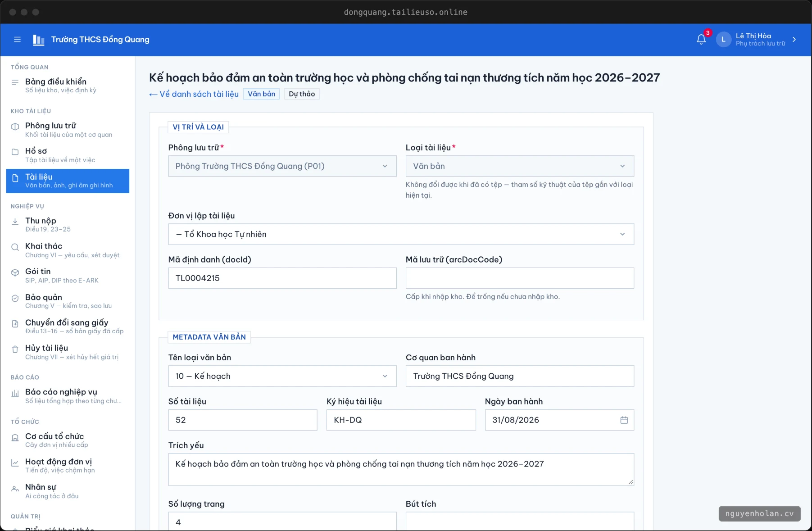Click the empty Mã lưu trữ field
812x531 pixels.
pyautogui.click(x=520, y=278)
